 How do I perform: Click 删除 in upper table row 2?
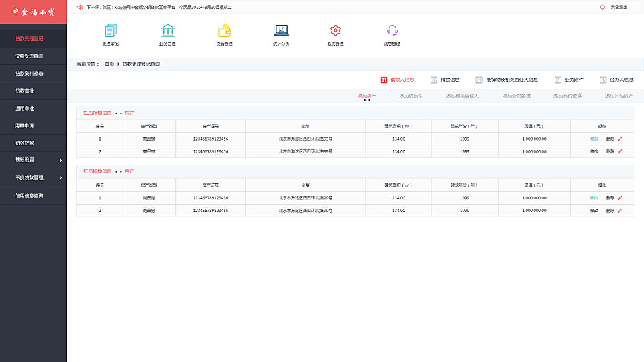click(x=610, y=152)
